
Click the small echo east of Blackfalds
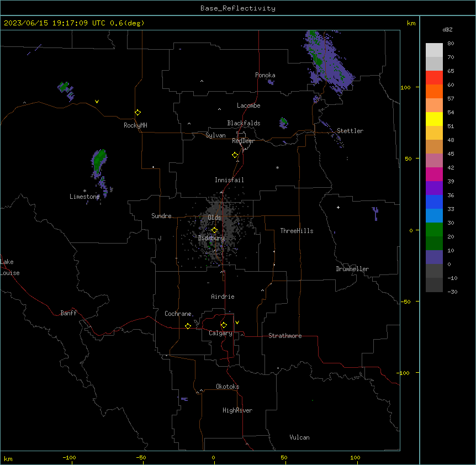coord(283,123)
